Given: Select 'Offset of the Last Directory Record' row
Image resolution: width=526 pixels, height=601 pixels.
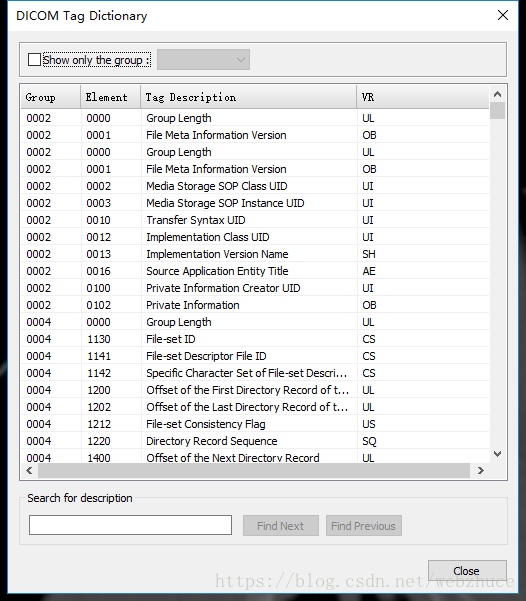Looking at the screenshot, I should click(x=255, y=407).
